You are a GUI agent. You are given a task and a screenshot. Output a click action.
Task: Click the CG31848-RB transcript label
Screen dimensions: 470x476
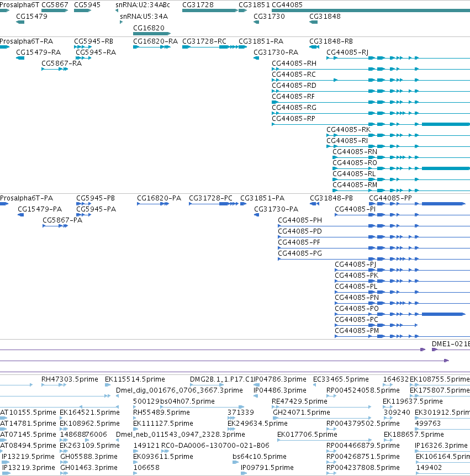tap(331, 41)
